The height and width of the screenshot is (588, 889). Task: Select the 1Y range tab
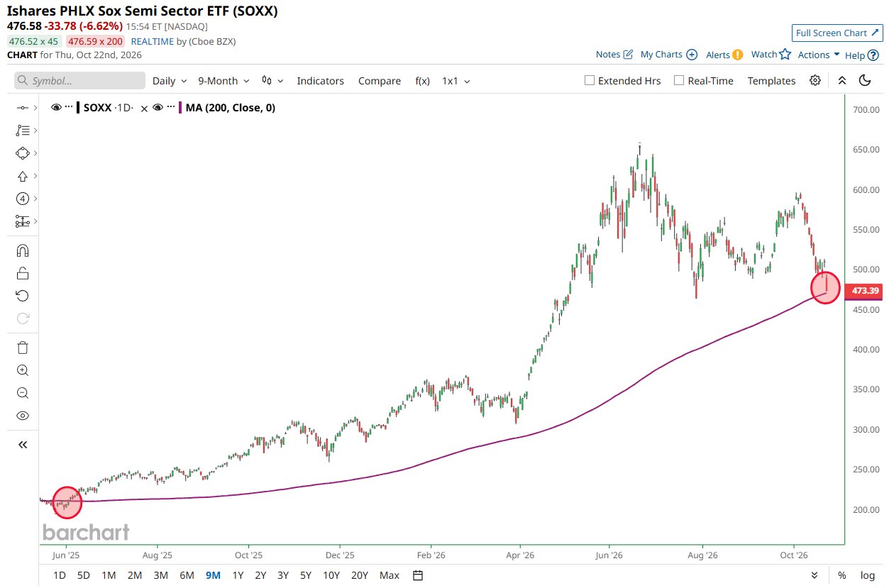(x=238, y=575)
